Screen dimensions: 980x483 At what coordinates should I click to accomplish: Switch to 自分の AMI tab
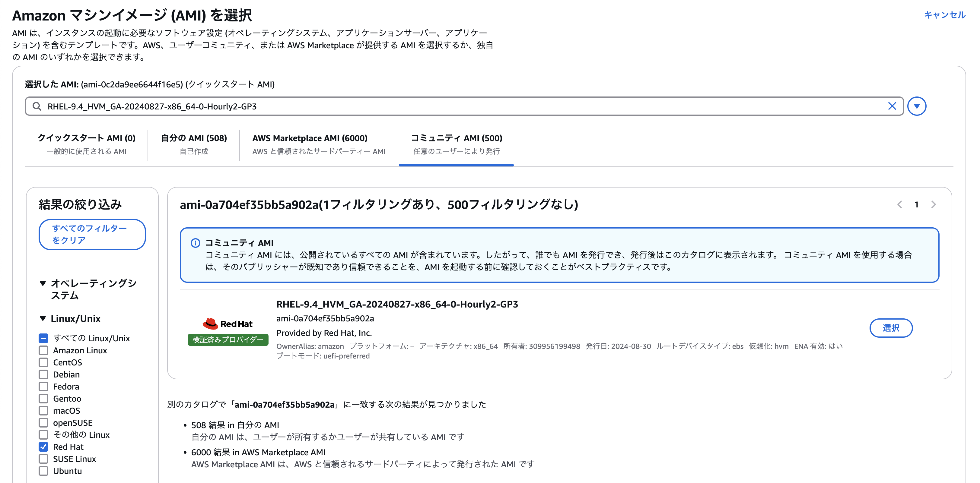coord(194,144)
